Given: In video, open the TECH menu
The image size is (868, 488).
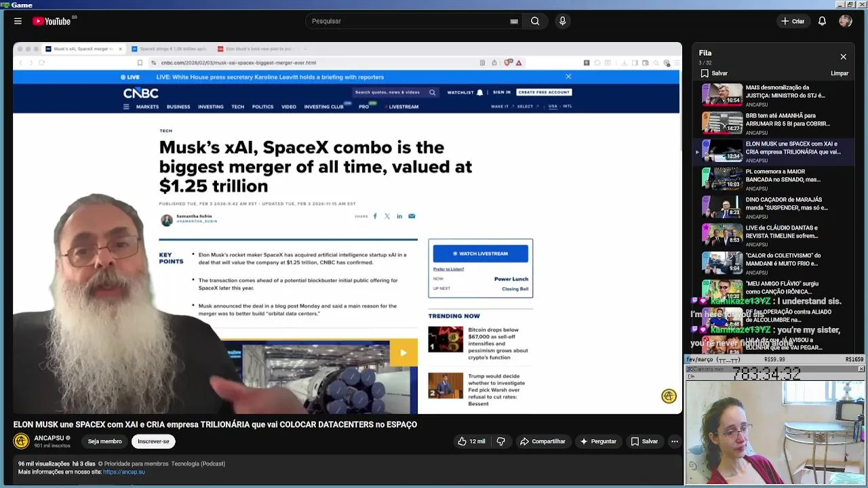Looking at the screenshot, I should pos(237,106).
